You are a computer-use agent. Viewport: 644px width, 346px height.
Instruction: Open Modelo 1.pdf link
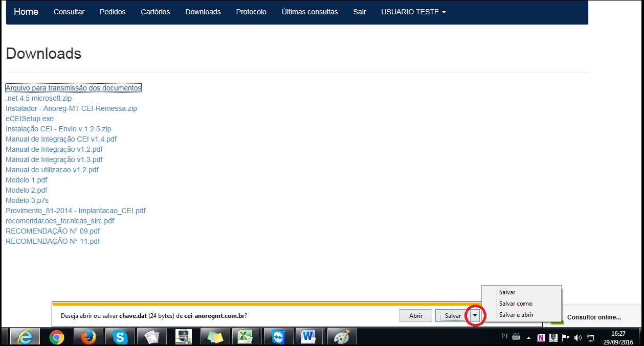click(x=27, y=180)
